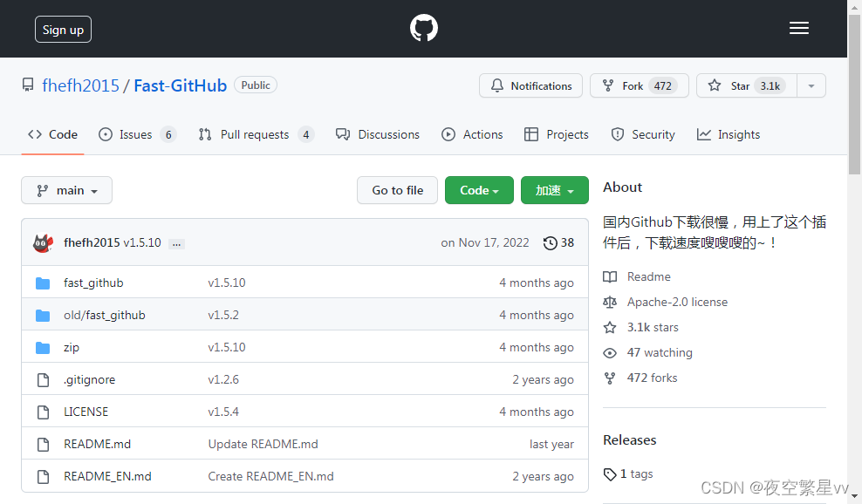
Task: Open the Actions tab
Action: [x=472, y=134]
